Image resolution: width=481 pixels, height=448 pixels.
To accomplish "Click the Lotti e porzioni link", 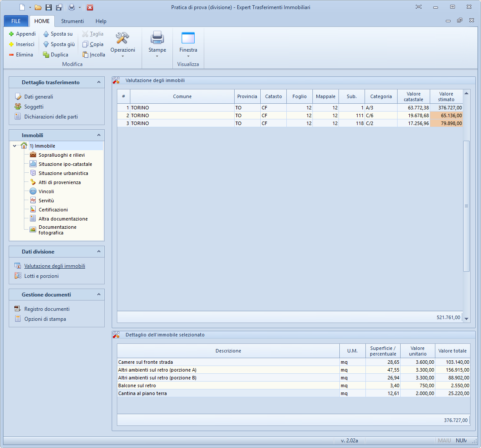I will [x=41, y=276].
